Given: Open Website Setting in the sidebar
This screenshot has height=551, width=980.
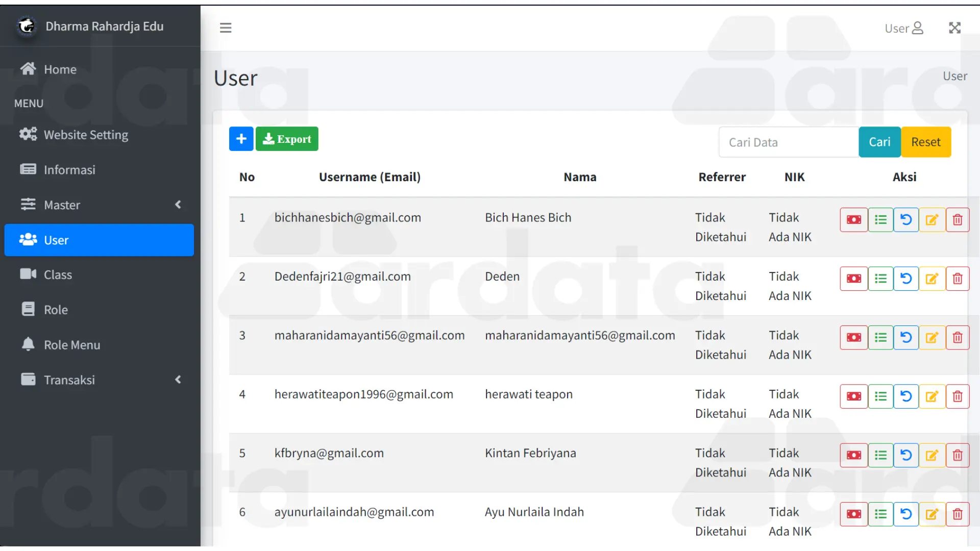Looking at the screenshot, I should (x=99, y=135).
